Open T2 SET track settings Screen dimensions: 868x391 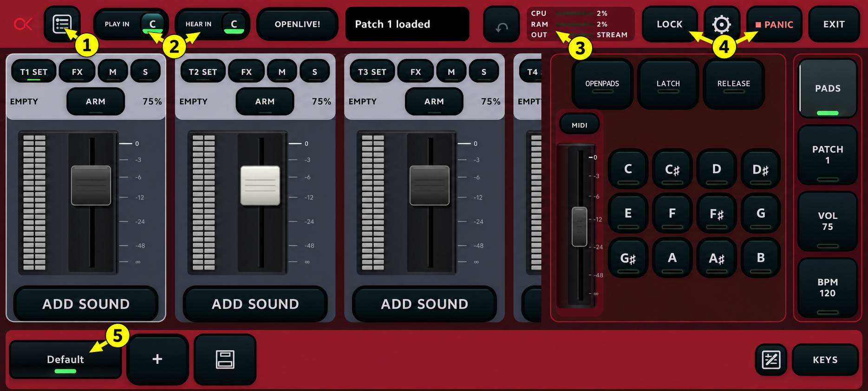(x=203, y=72)
